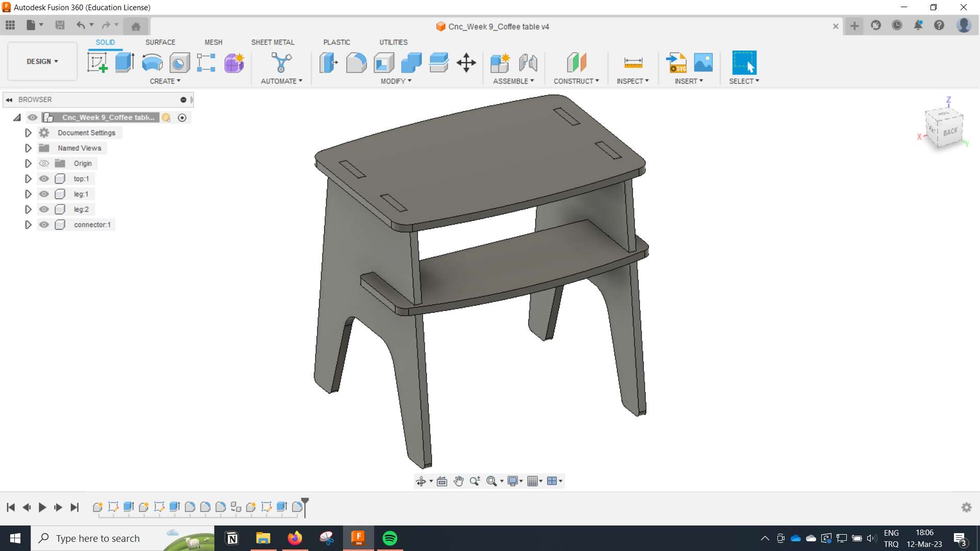Select the Fillet tool
The image size is (980, 551).
point(356,63)
